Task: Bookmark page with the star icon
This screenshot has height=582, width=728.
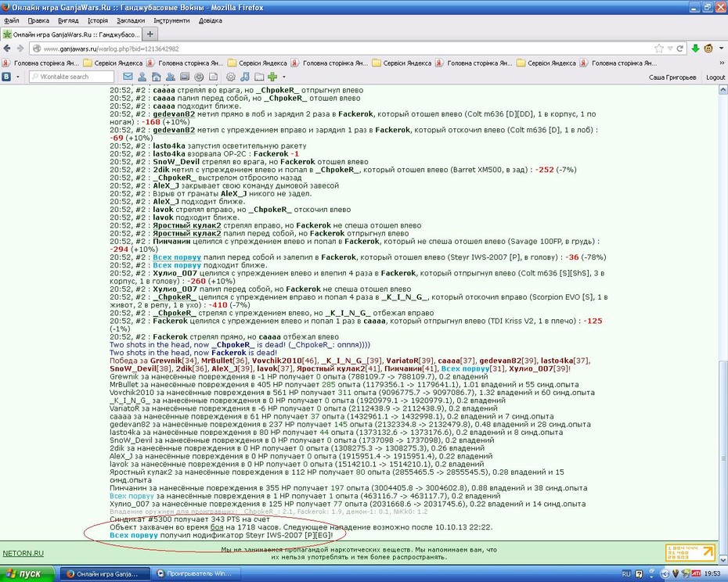Action: point(659,48)
